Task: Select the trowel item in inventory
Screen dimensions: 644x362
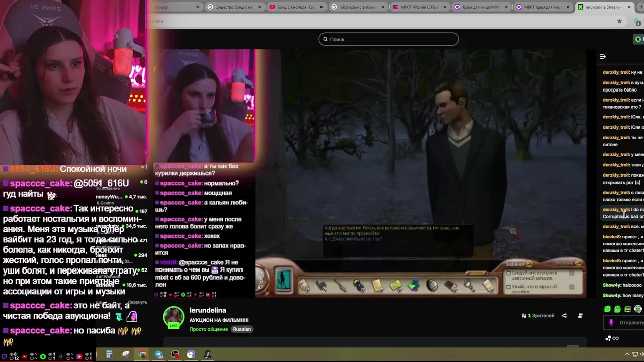Action: coord(341,286)
